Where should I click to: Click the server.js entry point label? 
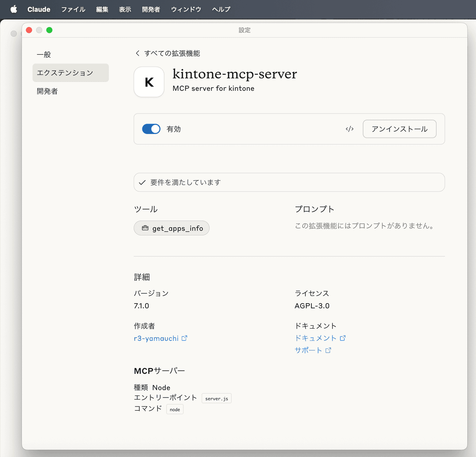coord(217,398)
